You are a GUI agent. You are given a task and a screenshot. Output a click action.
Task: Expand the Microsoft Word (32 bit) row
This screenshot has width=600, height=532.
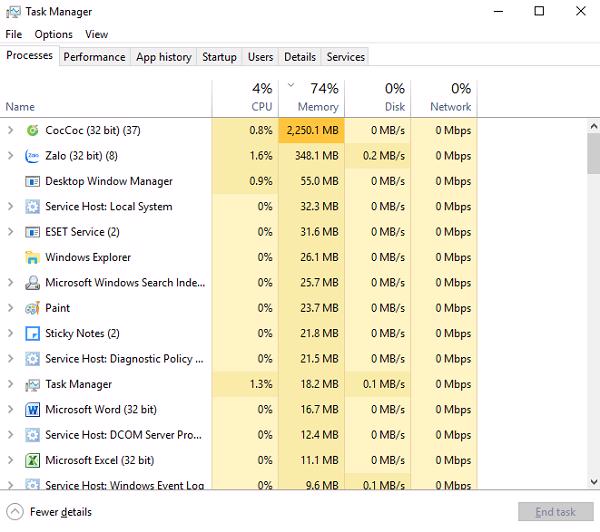pyautogui.click(x=10, y=410)
